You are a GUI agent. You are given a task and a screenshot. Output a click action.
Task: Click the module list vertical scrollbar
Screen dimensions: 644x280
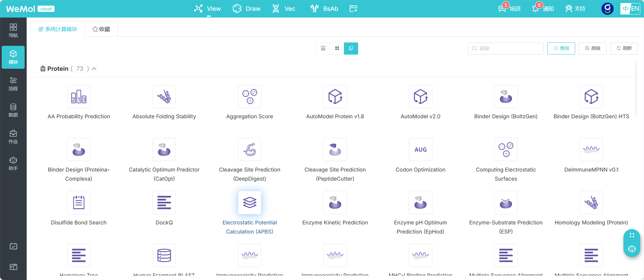tap(636, 88)
